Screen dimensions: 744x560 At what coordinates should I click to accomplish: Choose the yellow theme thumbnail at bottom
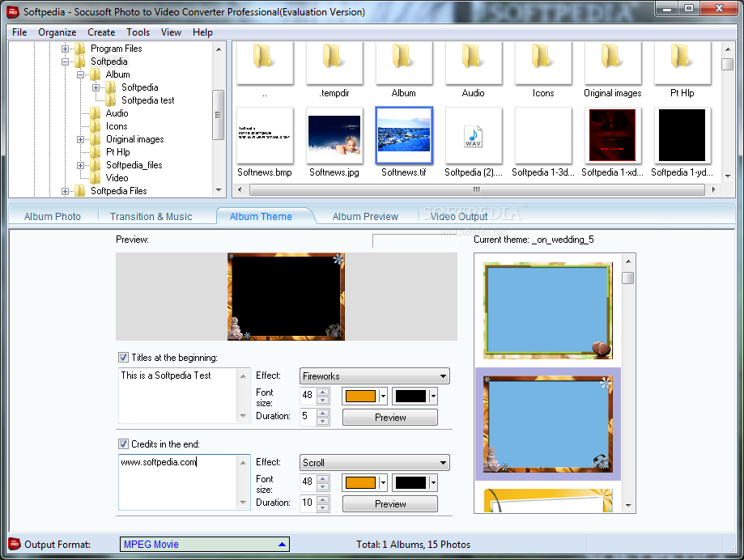click(548, 500)
